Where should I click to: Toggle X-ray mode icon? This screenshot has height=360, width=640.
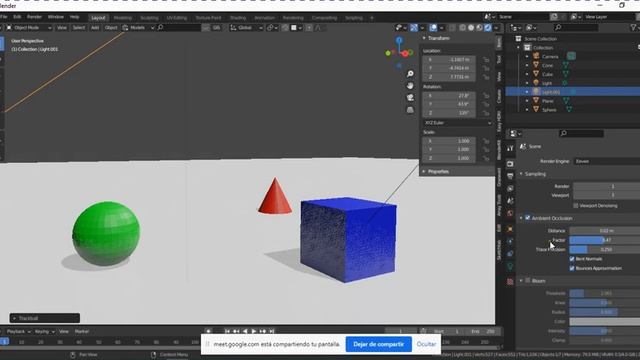[x=452, y=28]
